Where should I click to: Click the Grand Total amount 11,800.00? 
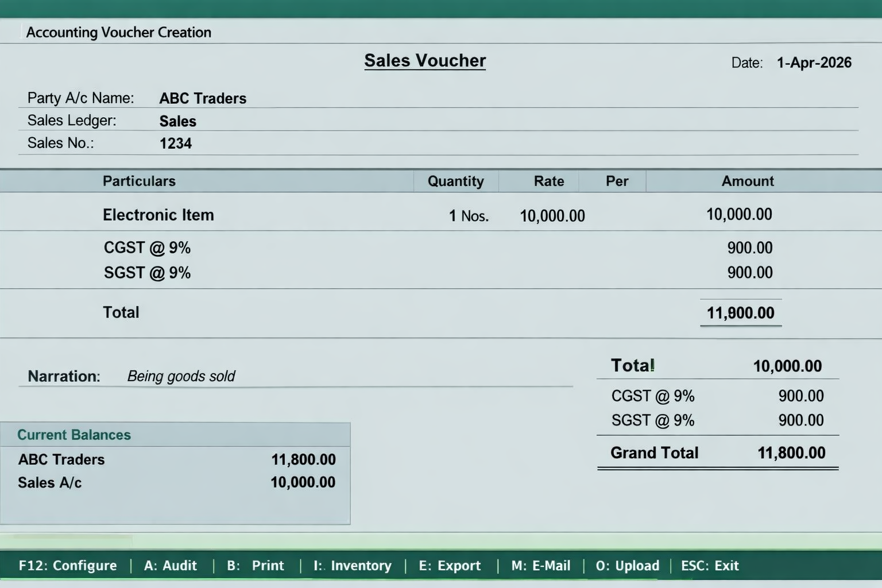click(x=791, y=452)
